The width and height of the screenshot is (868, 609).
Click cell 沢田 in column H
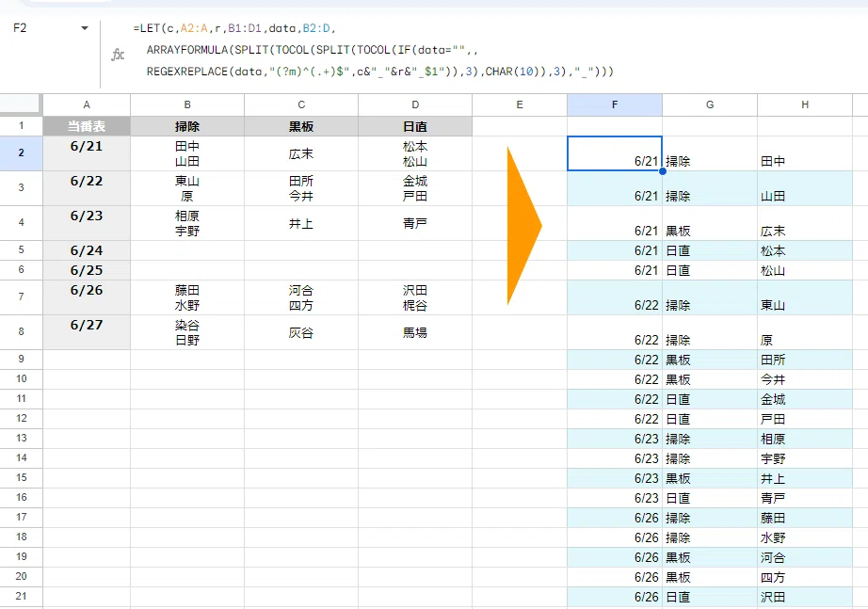click(805, 597)
